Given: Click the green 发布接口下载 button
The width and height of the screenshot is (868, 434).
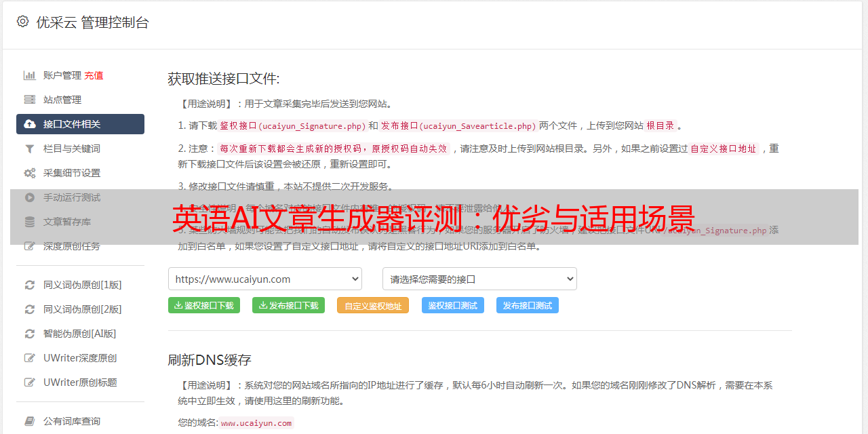Looking at the screenshot, I should pyautogui.click(x=288, y=305).
